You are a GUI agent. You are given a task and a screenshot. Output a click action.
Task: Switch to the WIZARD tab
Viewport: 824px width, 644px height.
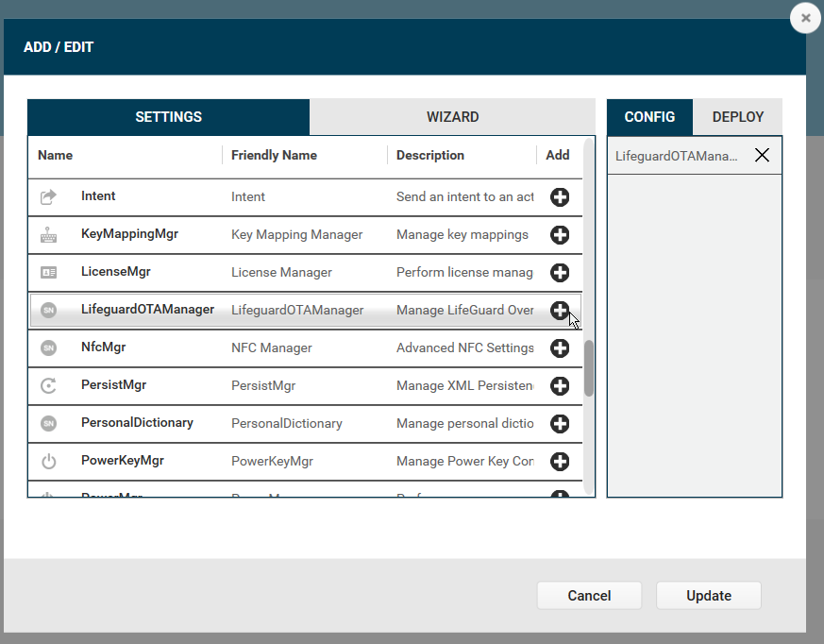(452, 116)
